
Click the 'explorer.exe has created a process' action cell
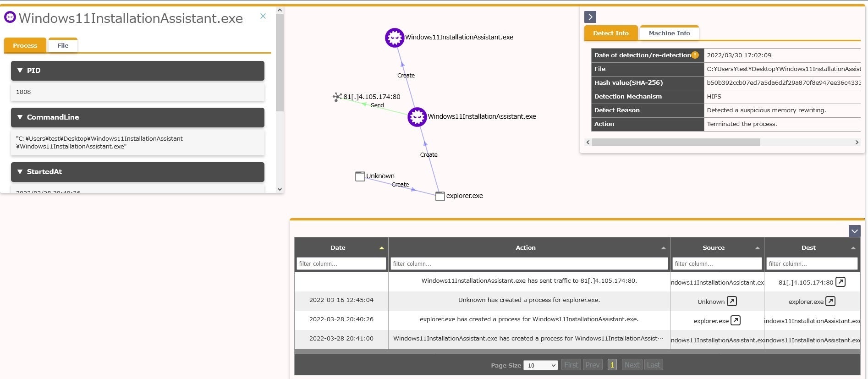tap(529, 319)
